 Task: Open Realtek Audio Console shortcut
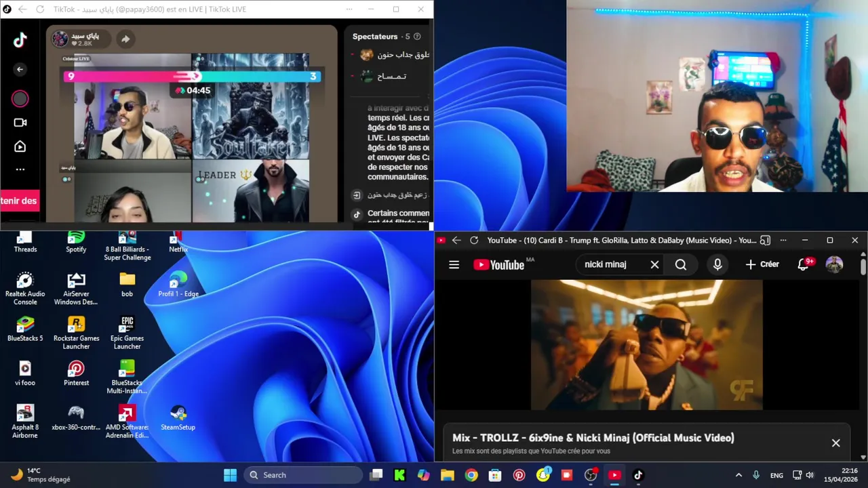pyautogui.click(x=25, y=289)
